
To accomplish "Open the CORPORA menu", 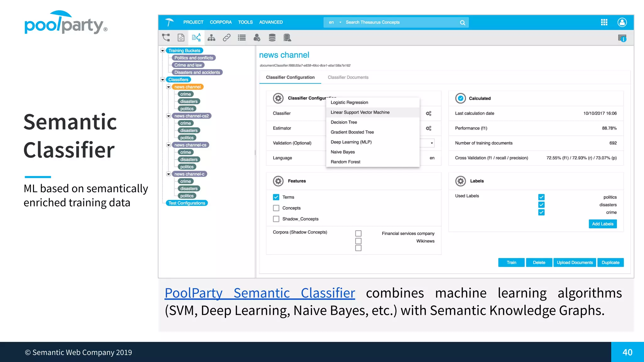I will [221, 22].
